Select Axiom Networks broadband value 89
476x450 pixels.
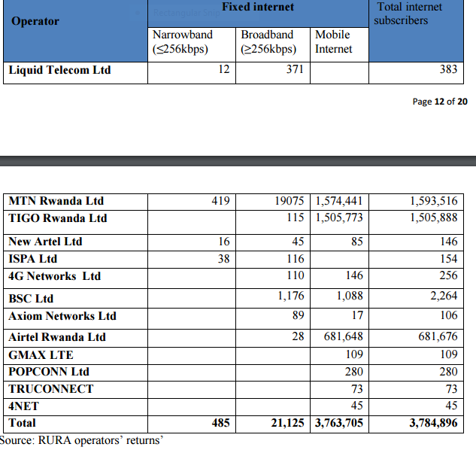click(298, 315)
